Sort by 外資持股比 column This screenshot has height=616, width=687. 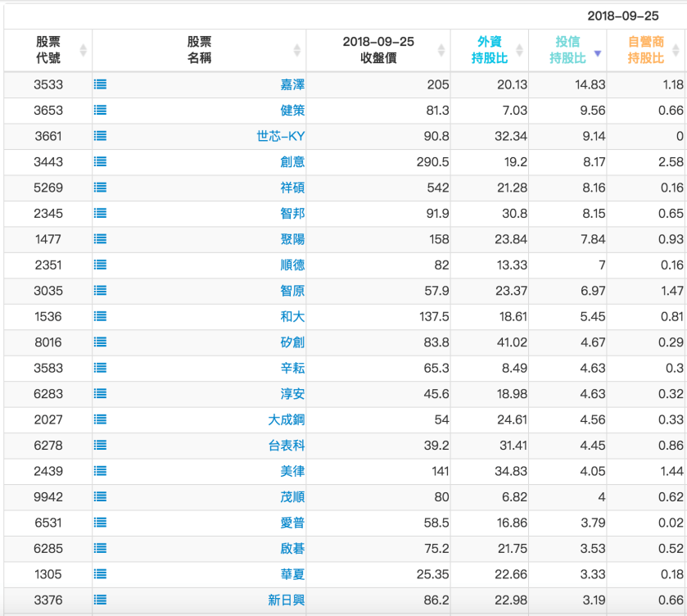tap(489, 50)
